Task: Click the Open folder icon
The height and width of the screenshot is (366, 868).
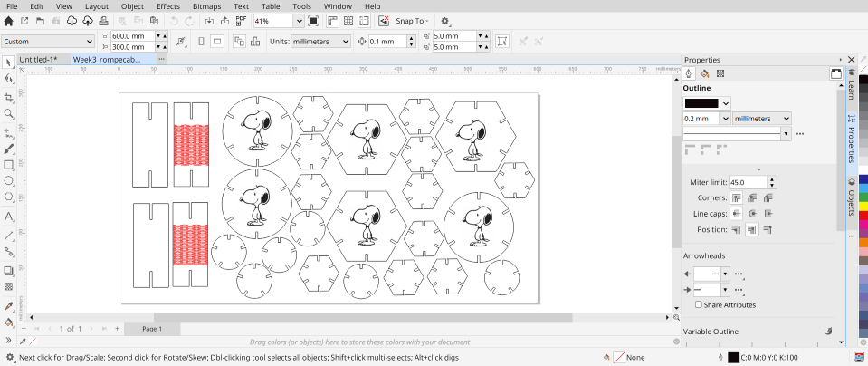Action: [x=40, y=21]
